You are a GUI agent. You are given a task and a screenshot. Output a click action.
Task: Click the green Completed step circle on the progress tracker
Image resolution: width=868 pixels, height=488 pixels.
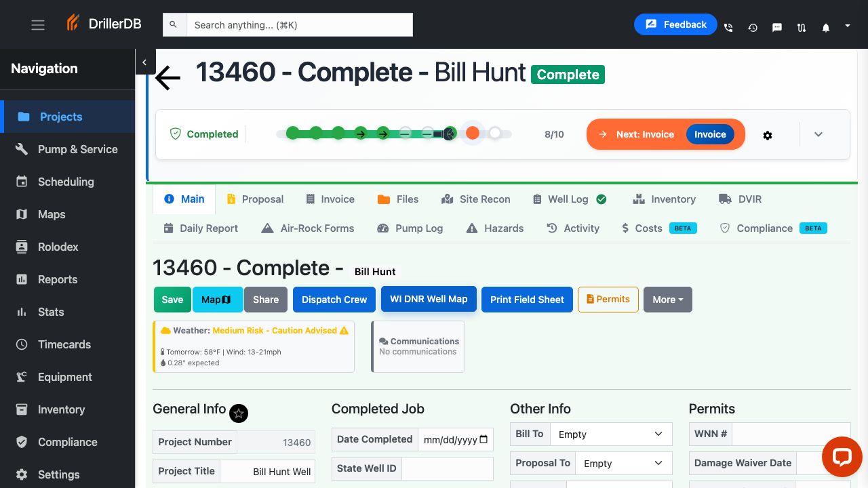(x=292, y=133)
